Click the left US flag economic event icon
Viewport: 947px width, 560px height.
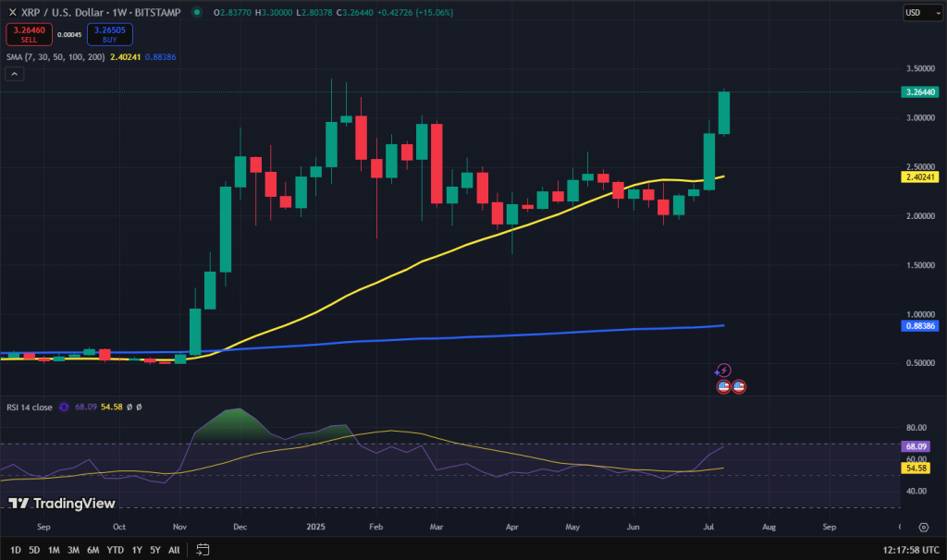[x=723, y=387]
